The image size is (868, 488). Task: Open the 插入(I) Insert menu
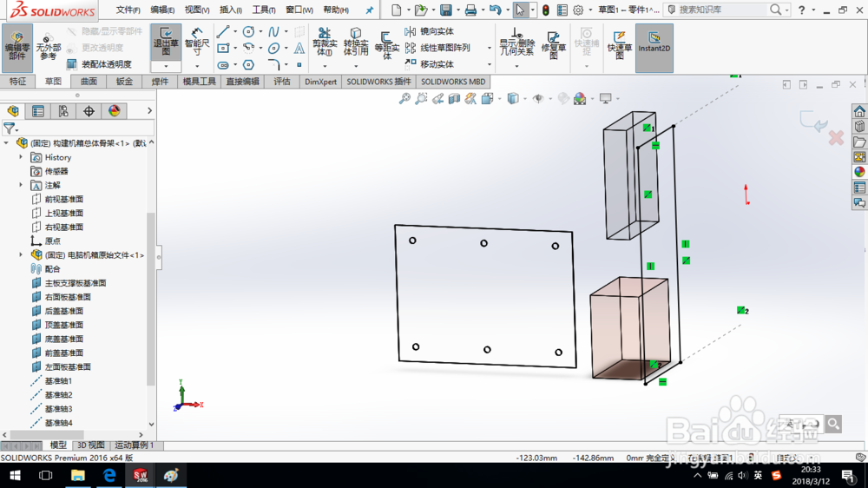(x=230, y=10)
